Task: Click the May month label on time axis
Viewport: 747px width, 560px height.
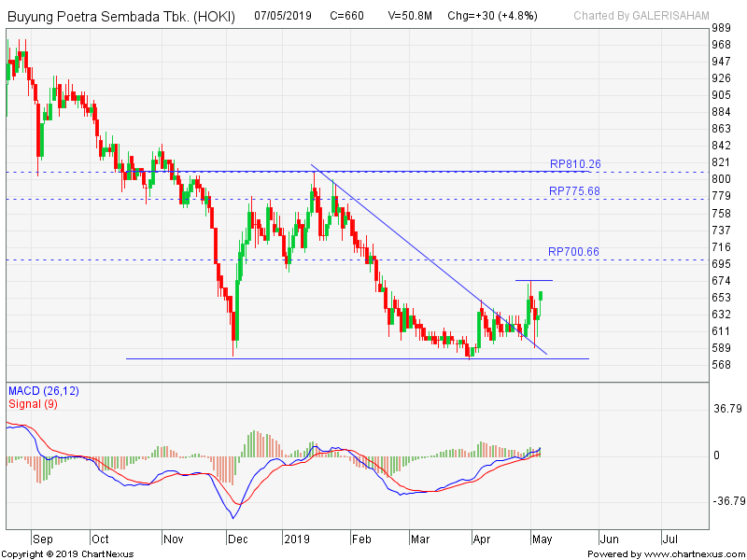Action: (x=543, y=539)
